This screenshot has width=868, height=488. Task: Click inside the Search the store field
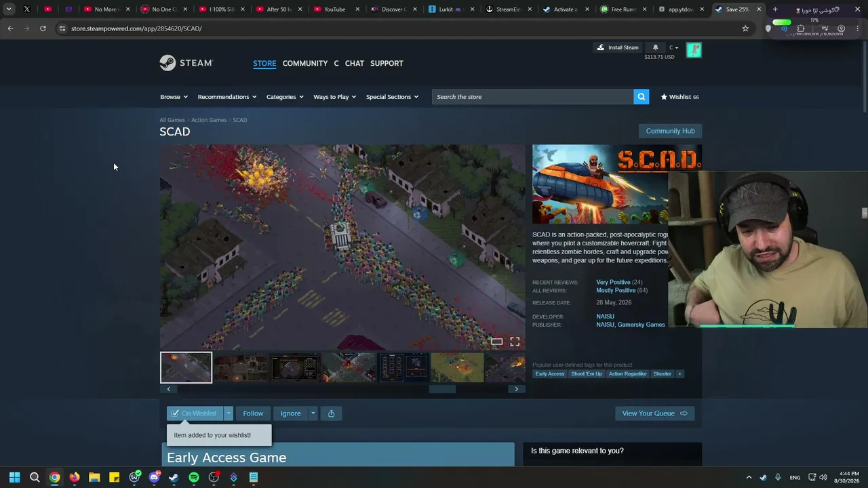533,97
